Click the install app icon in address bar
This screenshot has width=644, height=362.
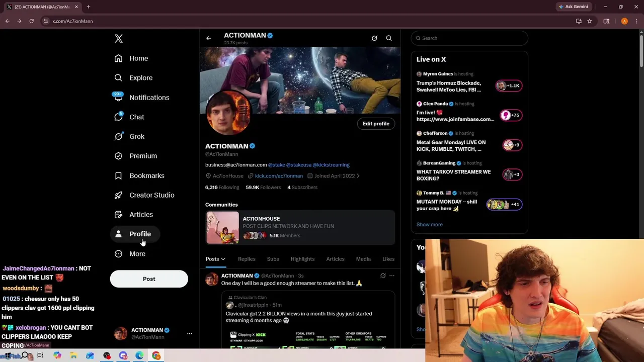point(579,21)
